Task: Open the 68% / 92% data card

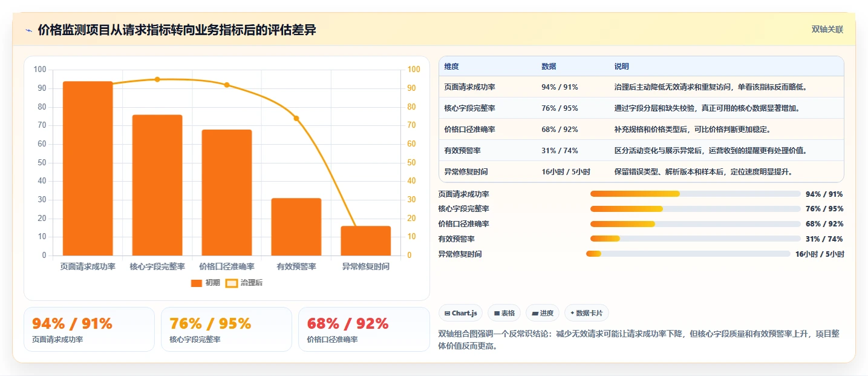Action: coord(364,329)
